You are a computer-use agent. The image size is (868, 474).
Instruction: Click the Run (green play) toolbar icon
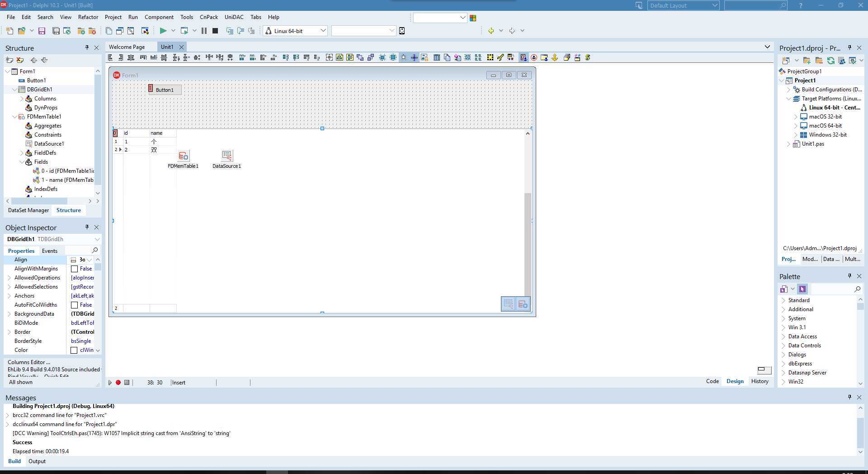tap(163, 31)
